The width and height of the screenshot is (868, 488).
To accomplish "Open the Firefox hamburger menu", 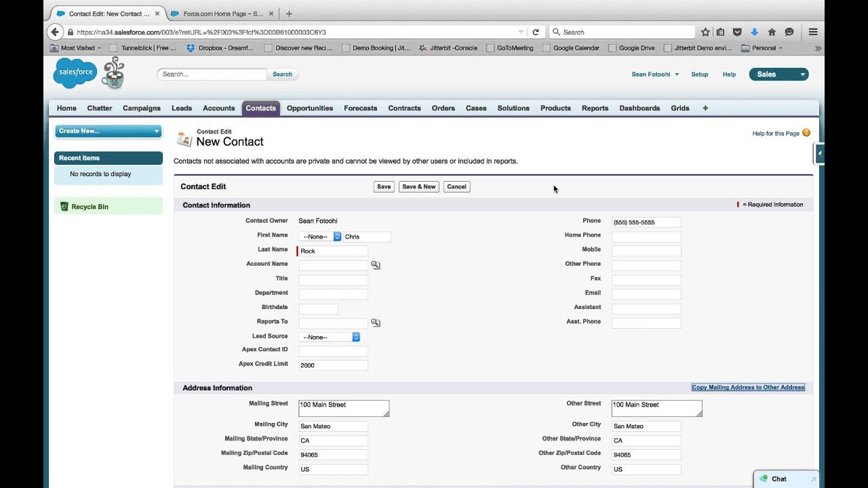I will 812,32.
